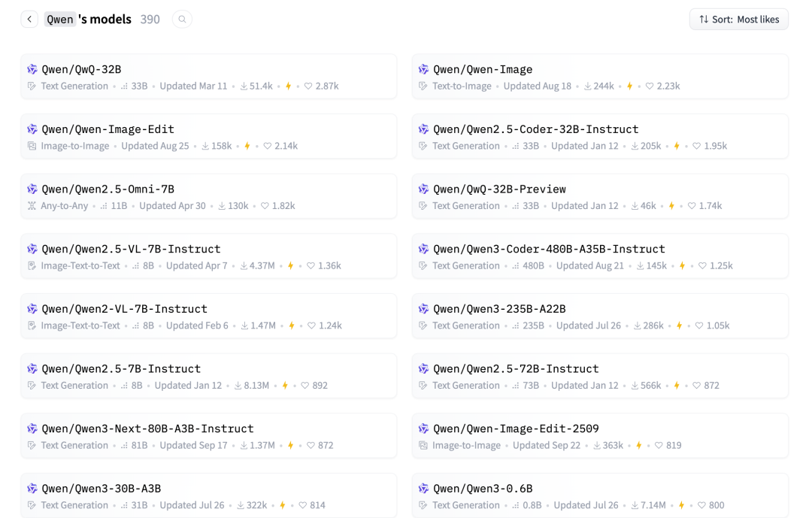Click Qwen logo beside Qwen3-Coder-480B-A35B-Instruct
812x518 pixels.
(423, 249)
